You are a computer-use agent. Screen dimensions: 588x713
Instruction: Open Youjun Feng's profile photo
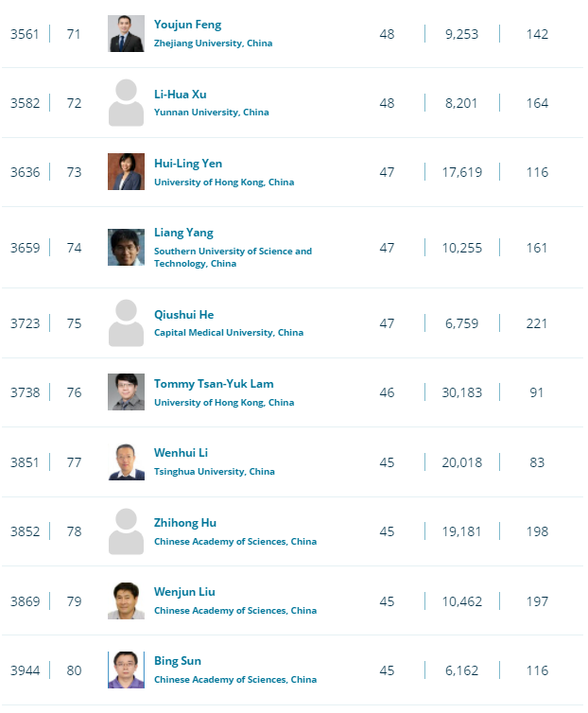tap(126, 34)
